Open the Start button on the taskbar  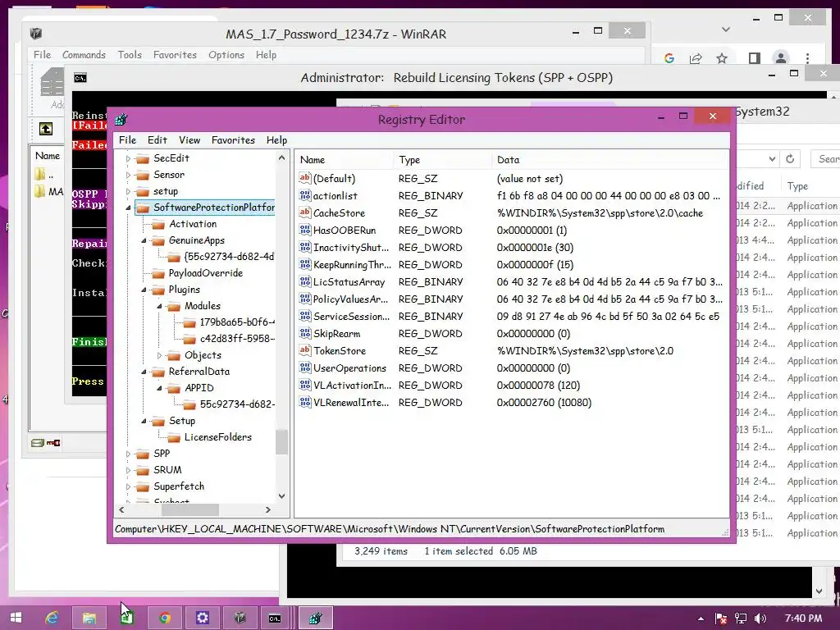click(x=16, y=618)
